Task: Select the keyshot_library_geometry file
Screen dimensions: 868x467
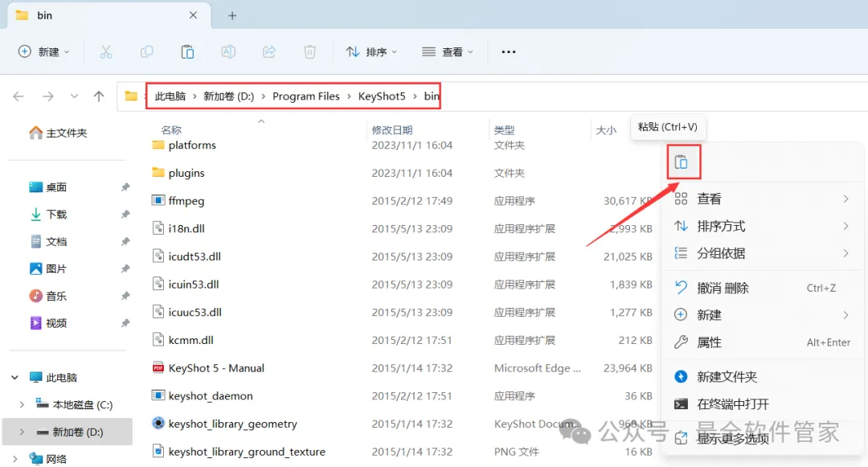Action: click(x=224, y=424)
